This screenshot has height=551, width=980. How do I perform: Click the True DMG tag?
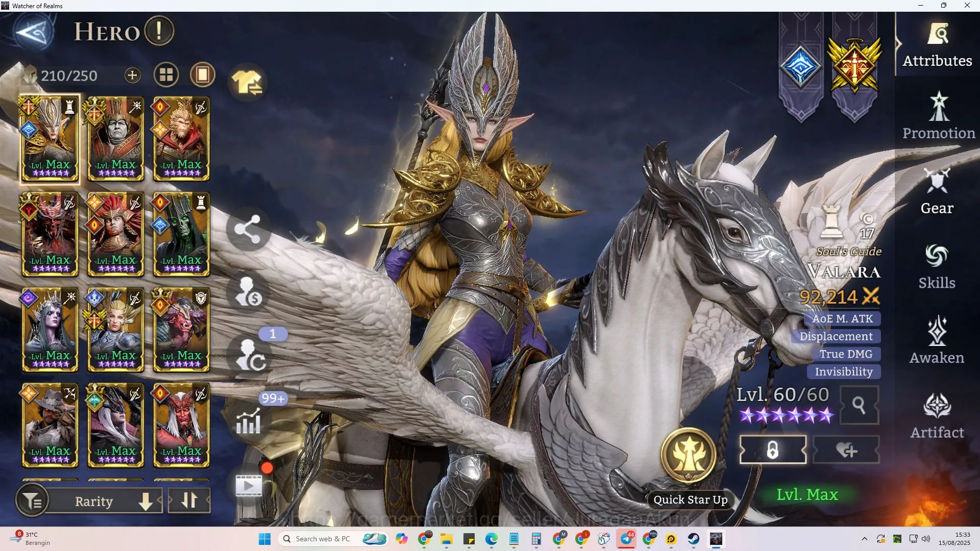pos(846,354)
